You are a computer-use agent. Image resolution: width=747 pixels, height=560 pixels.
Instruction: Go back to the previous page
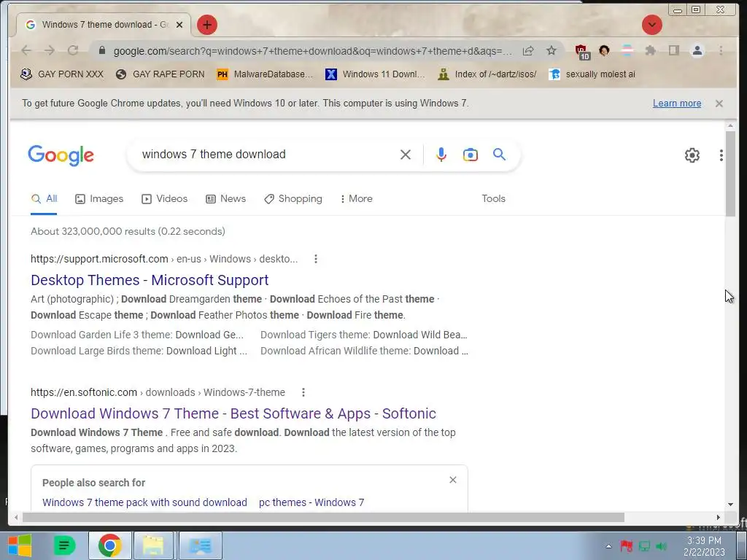coord(26,50)
